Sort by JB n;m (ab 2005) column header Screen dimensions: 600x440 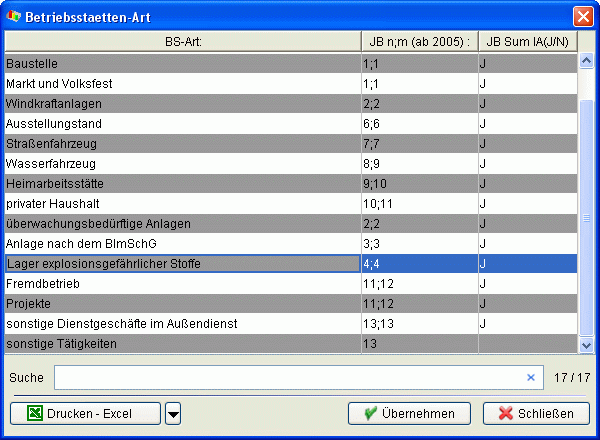click(x=418, y=41)
